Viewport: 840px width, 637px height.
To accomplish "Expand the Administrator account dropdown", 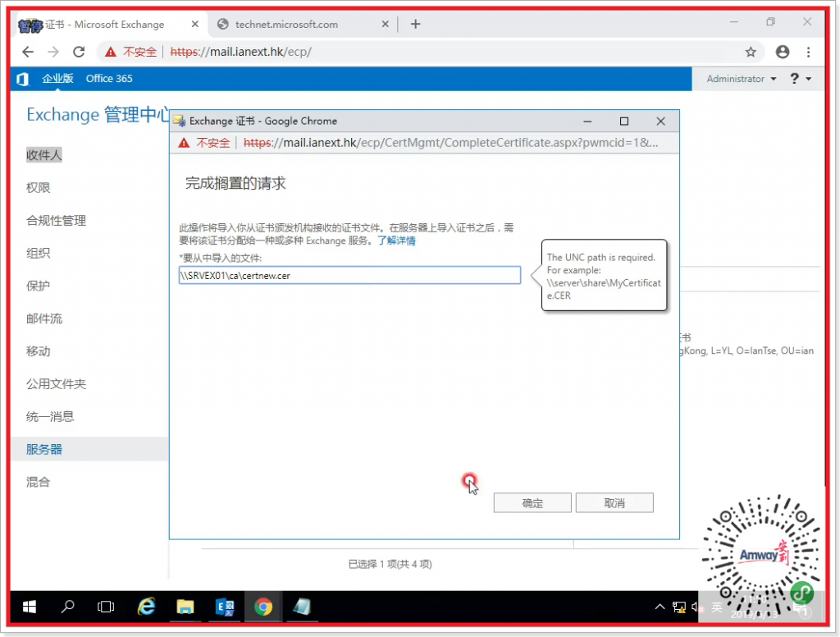I will pos(741,79).
